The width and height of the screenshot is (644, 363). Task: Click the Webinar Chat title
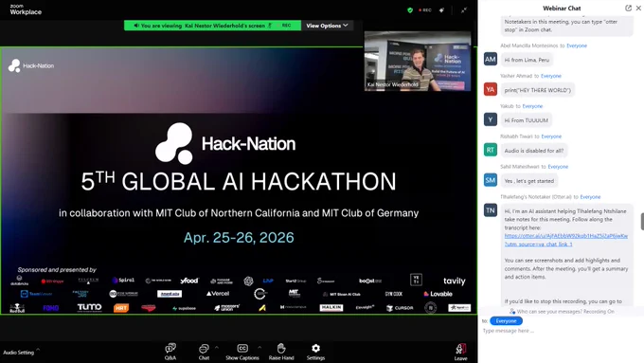(x=562, y=9)
